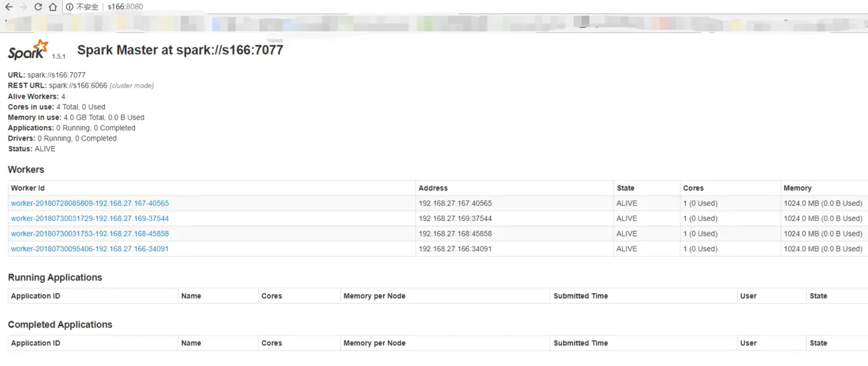The height and width of the screenshot is (366, 868).
Task: Click memory cell of worker 192.168.27.168
Action: [x=823, y=234]
